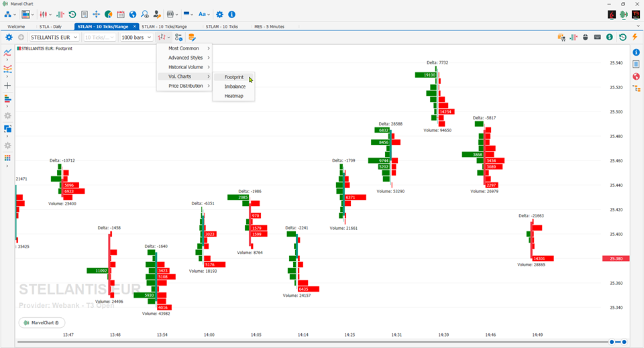Click the blue globe icon in main toolbar
This screenshot has height=348, width=644.
pos(133,14)
